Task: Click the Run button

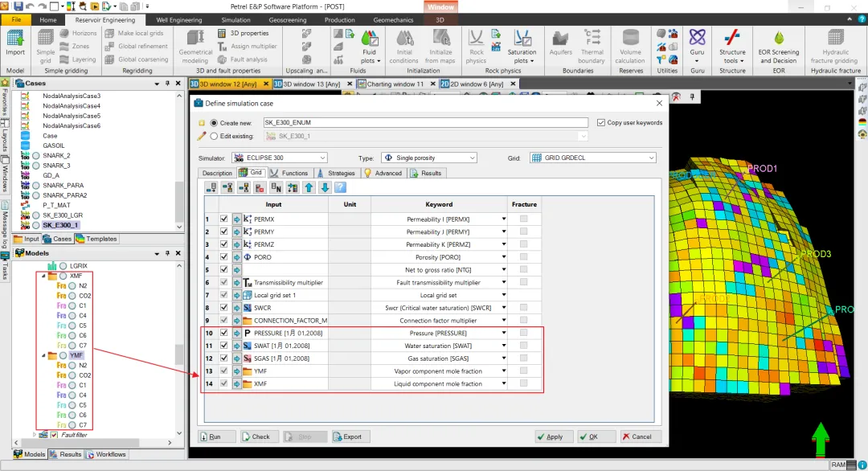Action: pyautogui.click(x=217, y=436)
